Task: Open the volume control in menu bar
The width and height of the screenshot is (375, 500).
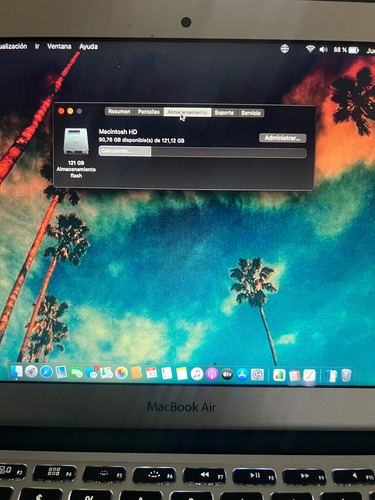Action: (323, 50)
